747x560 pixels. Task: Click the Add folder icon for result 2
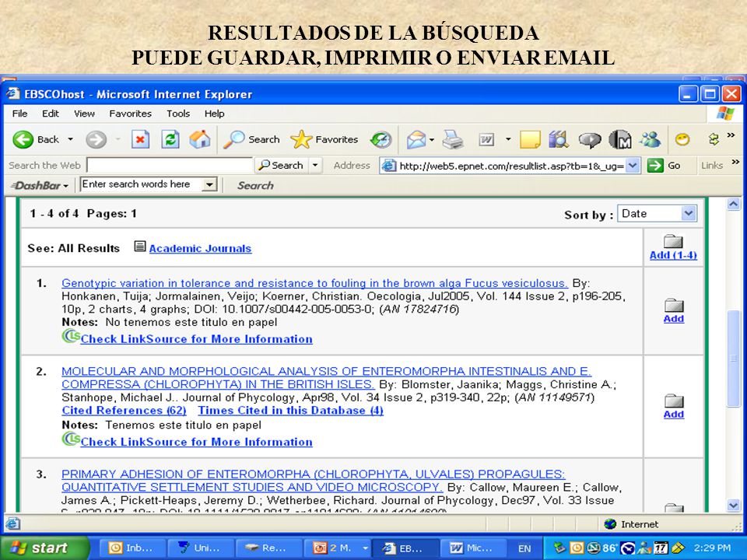(x=674, y=401)
